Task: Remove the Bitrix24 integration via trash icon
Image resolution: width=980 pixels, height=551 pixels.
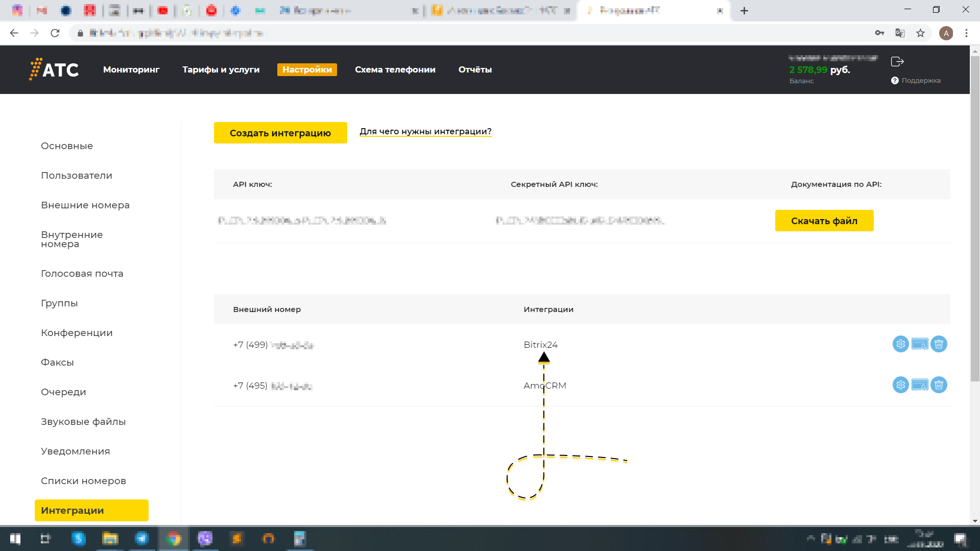Action: pyautogui.click(x=939, y=344)
